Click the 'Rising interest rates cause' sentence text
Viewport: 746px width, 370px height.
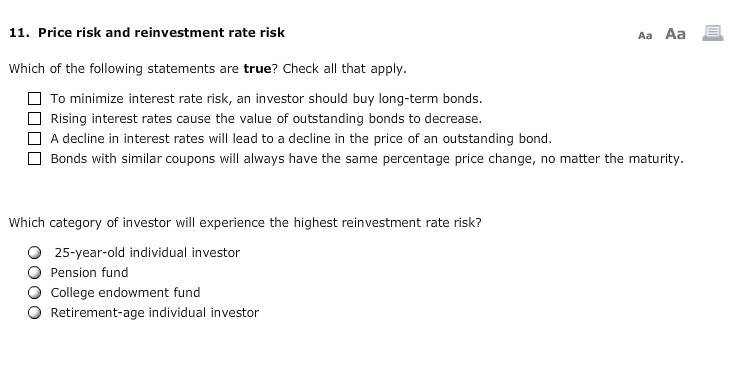pos(266,118)
